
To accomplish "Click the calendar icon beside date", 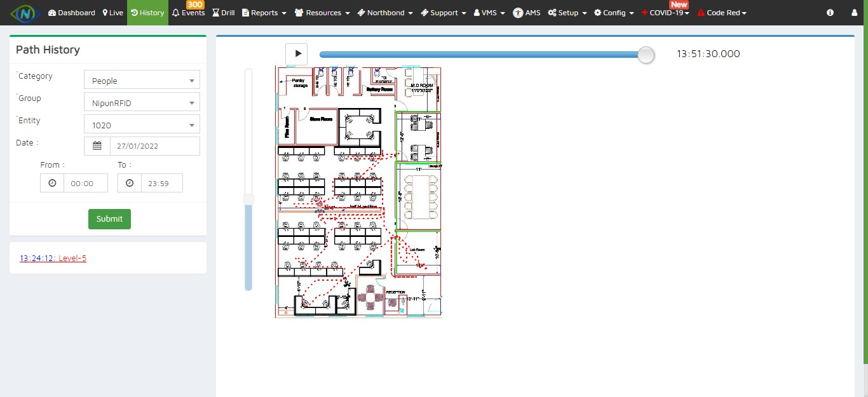I will tap(97, 146).
